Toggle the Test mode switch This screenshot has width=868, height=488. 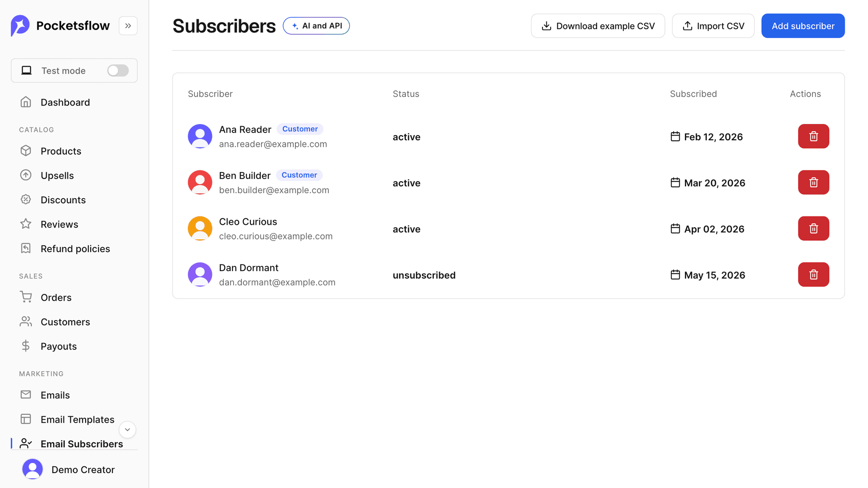click(118, 70)
